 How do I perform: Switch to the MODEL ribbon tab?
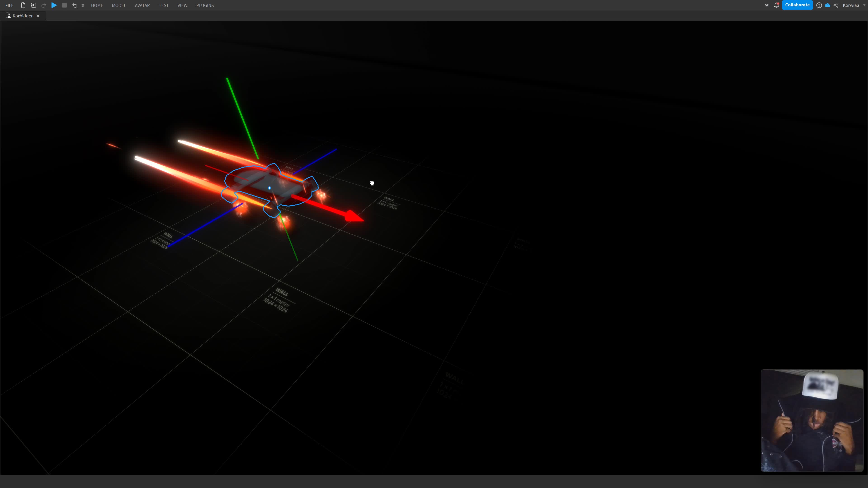point(119,5)
